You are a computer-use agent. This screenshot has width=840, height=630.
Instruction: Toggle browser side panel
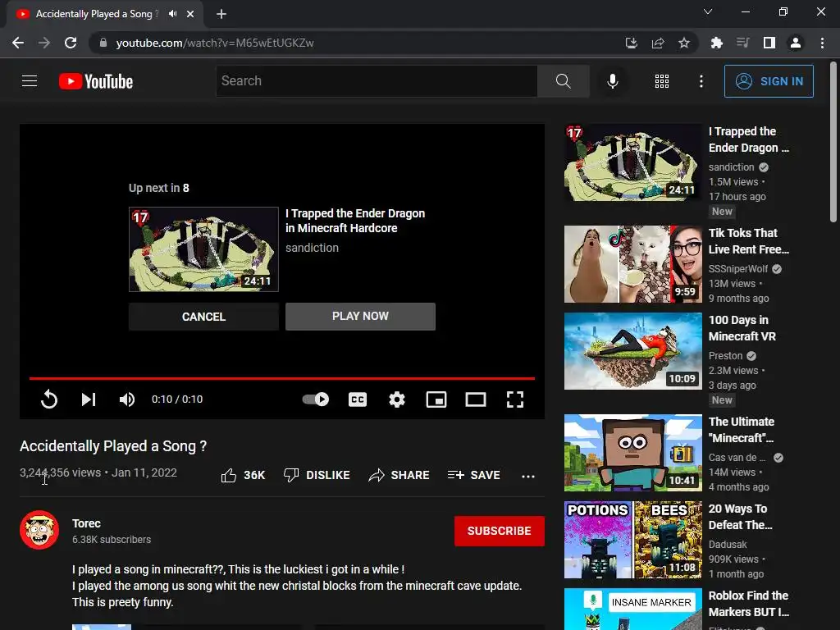coord(769,43)
